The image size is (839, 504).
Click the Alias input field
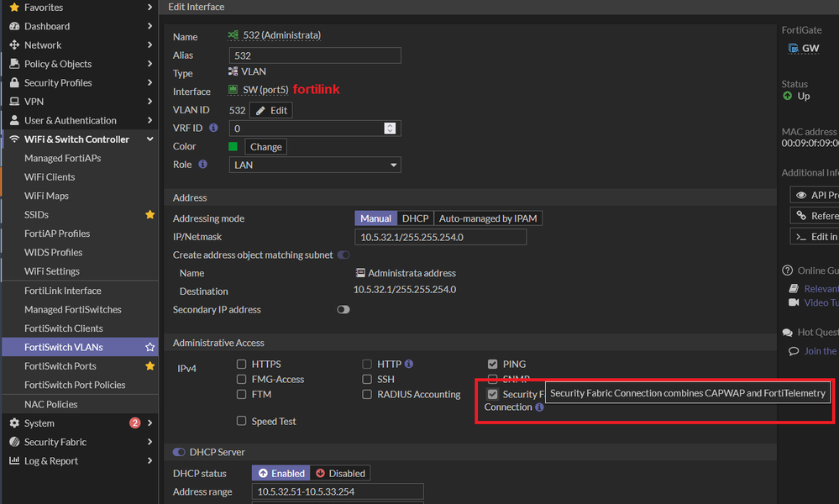[x=315, y=55]
